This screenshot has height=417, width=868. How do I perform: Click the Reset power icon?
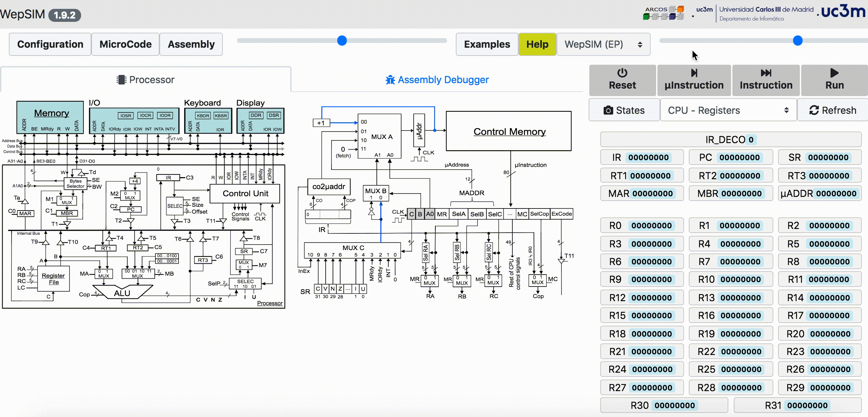coord(622,73)
